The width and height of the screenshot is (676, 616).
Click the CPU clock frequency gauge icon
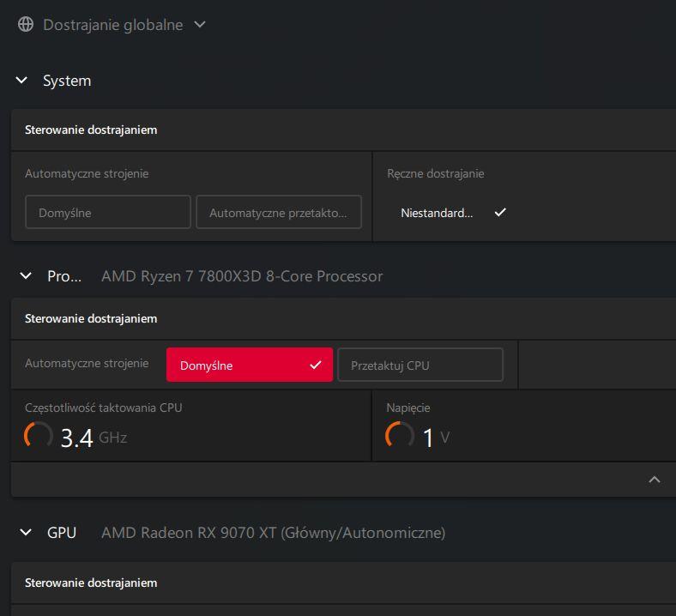39,436
